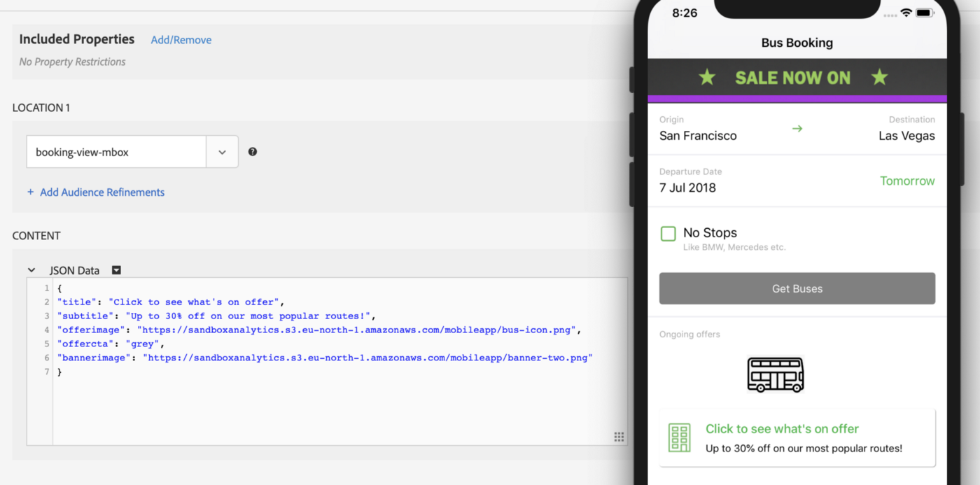This screenshot has width=980, height=485.
Task: Click the left star in SALE NOW ON banner
Action: point(707,78)
